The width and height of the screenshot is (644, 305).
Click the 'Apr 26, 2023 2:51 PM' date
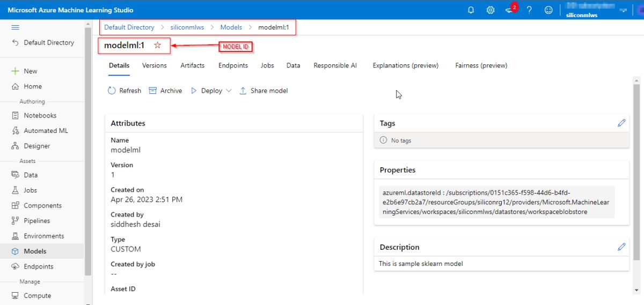coord(147,199)
